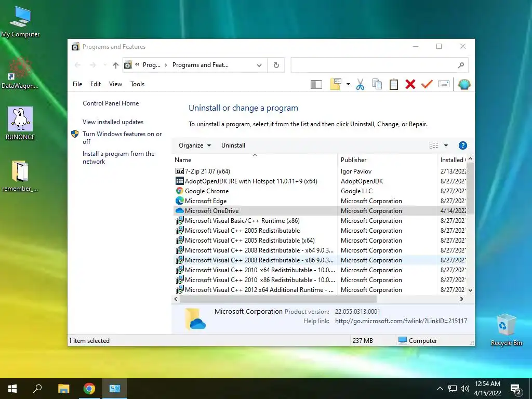Click the search magnifier icon
This screenshot has height=399, width=532.
click(461, 65)
